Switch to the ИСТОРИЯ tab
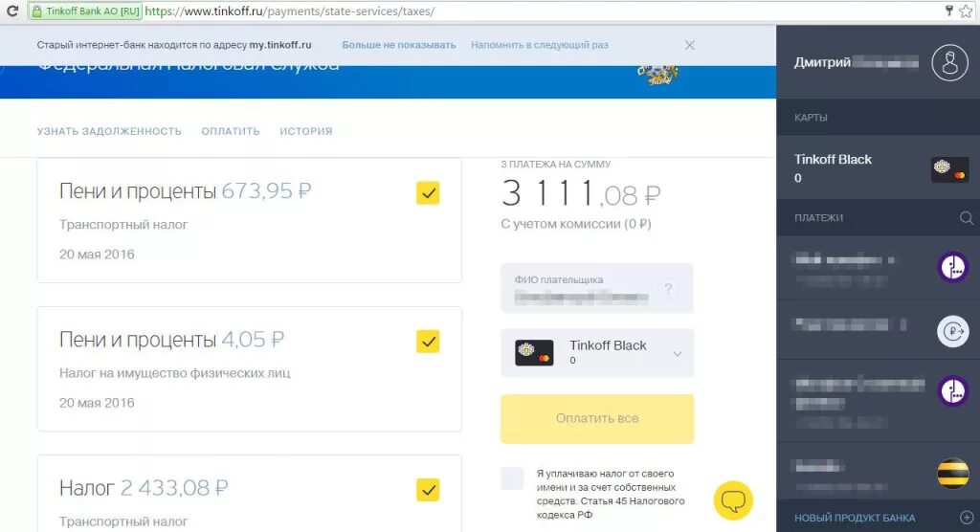 pyautogui.click(x=306, y=131)
